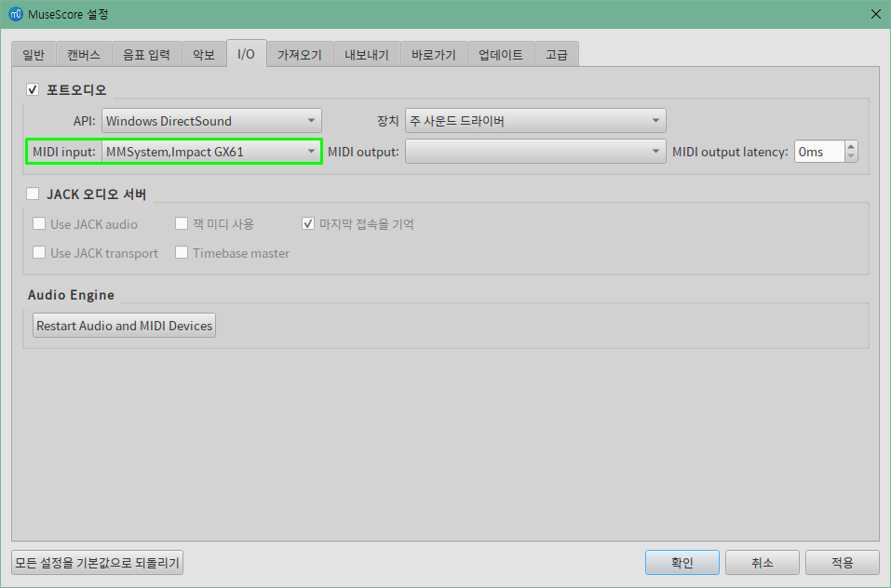The height and width of the screenshot is (588, 891).
Task: Click Restart Audio and MIDI Devices button
Action: 124,326
